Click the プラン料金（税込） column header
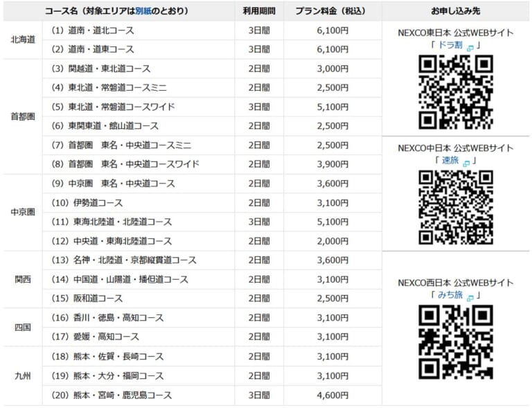Viewport: 532px width, 408px height. (332, 12)
